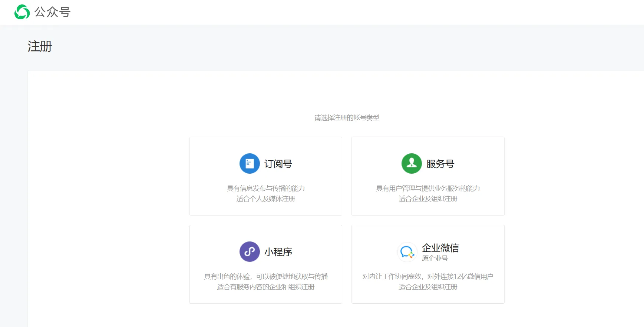Select the green 服务号 person icon

pos(412,163)
